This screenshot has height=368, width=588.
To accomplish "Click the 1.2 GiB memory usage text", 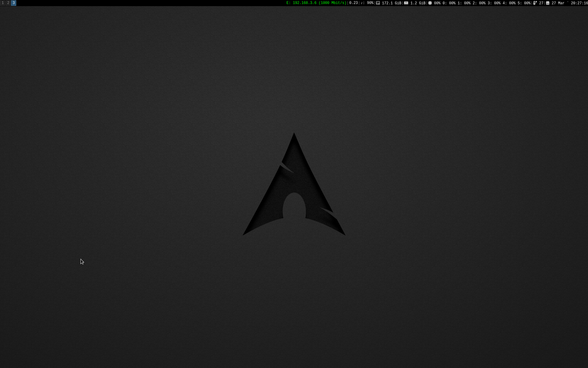I will pos(418,3).
